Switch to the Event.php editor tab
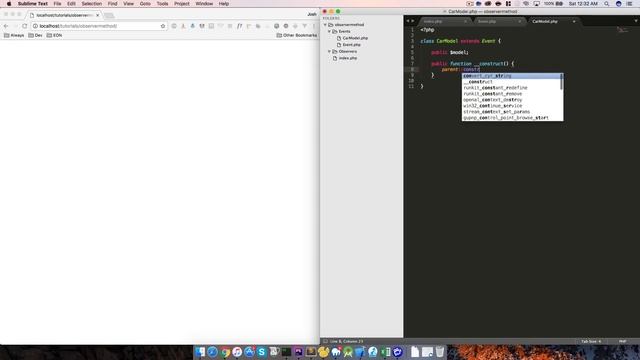Image resolution: width=640 pixels, height=360 pixels. (x=487, y=21)
